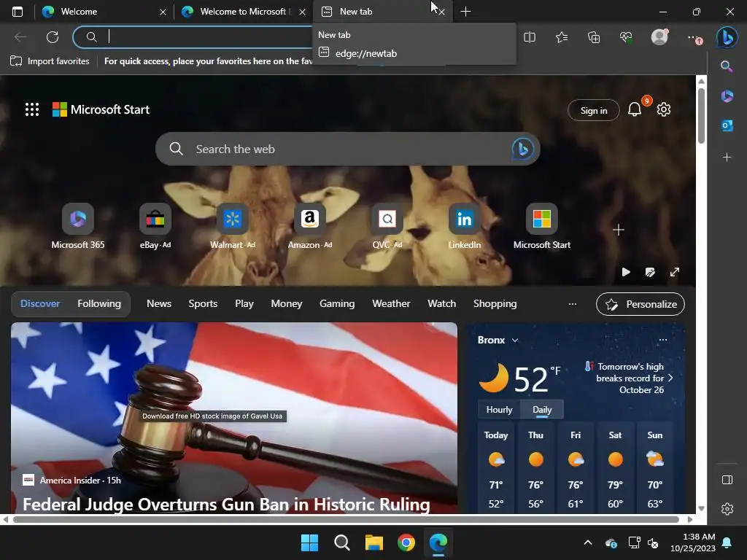Select the Discover feed
Image resolution: width=747 pixels, height=560 pixels.
click(x=40, y=304)
